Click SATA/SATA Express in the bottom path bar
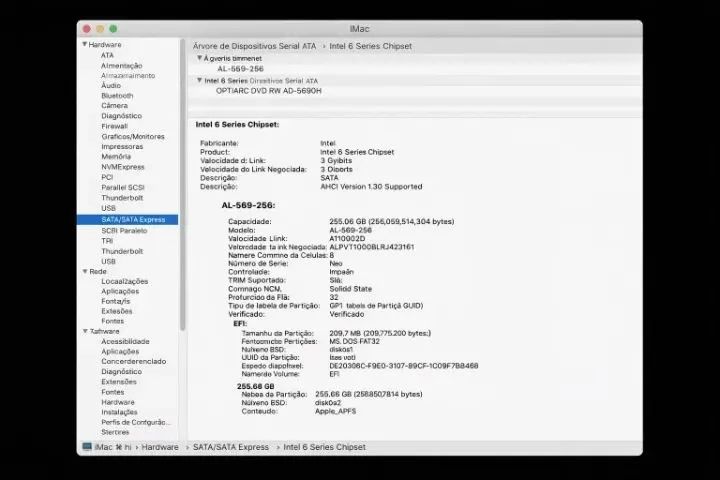 (x=231, y=447)
